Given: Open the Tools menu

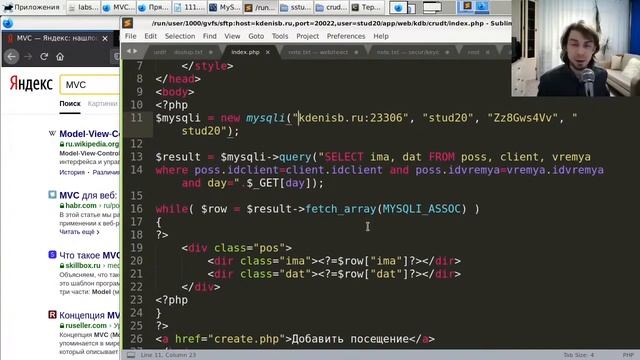Looking at the screenshot, I should click(x=280, y=36).
